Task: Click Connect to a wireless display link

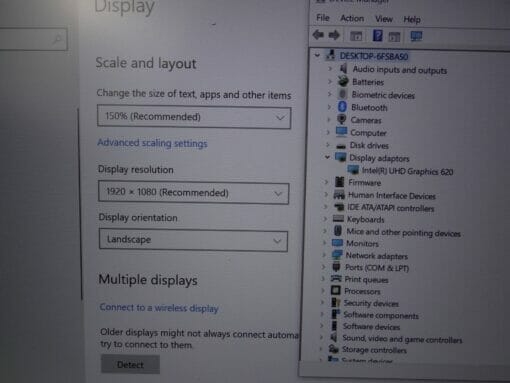Action: click(159, 308)
